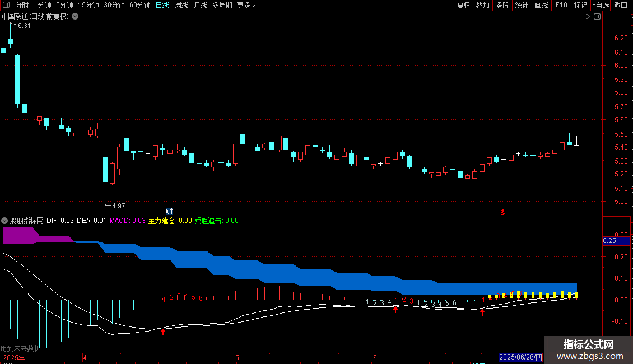Click month 6 marker on time axis

pyautogui.click(x=375, y=357)
